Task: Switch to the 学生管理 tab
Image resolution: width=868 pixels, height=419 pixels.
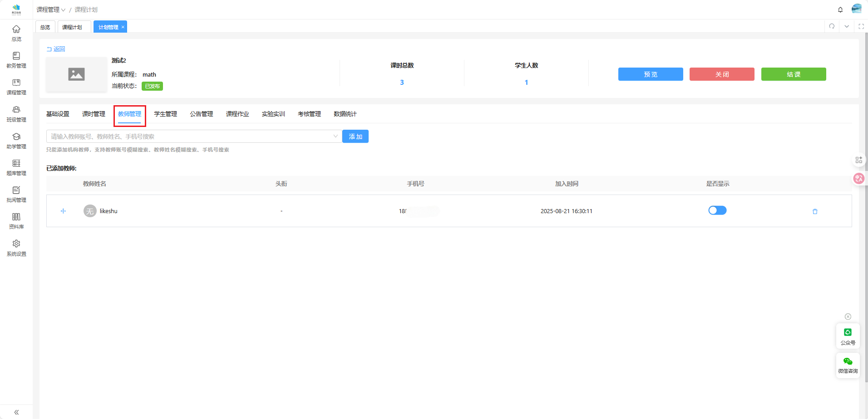Action: [165, 114]
